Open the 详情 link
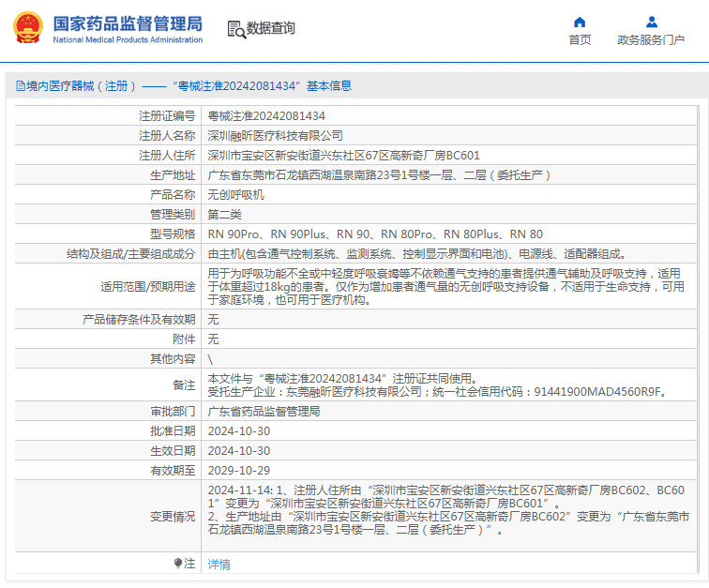 tap(219, 564)
